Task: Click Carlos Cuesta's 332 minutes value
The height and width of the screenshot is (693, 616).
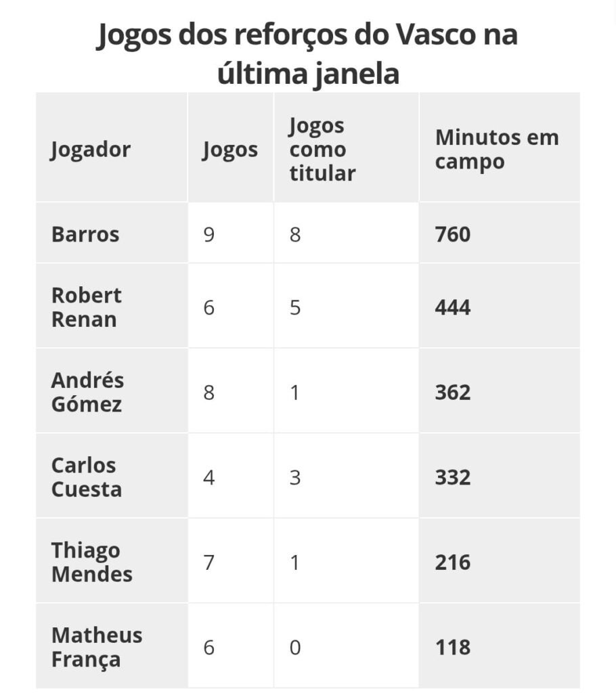Action: 453,477
